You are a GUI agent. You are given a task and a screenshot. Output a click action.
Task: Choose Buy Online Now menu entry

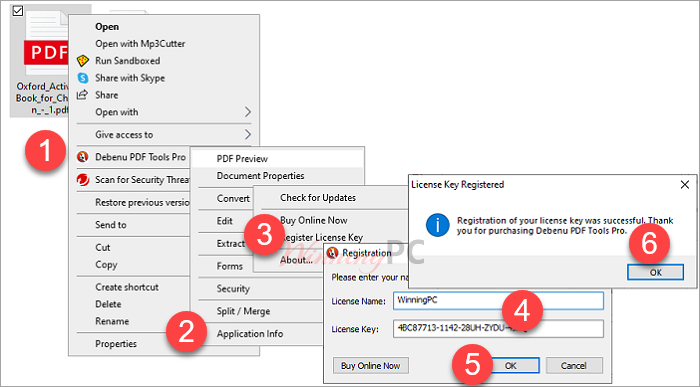(314, 220)
